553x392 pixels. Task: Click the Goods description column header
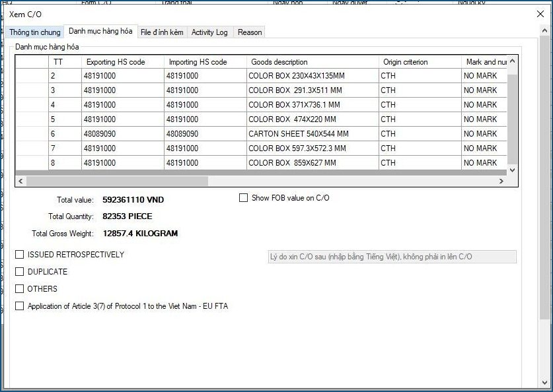coord(313,62)
